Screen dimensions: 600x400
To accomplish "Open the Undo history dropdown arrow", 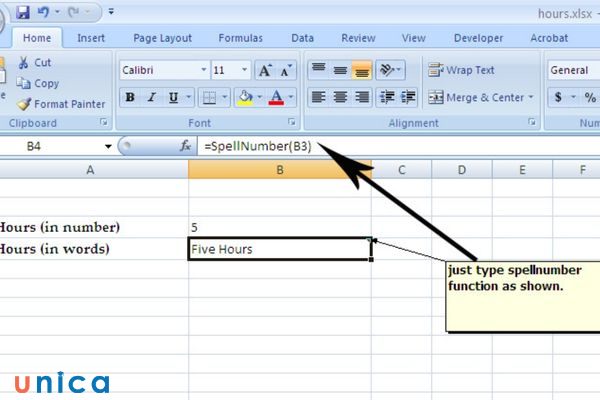I will pos(57,12).
